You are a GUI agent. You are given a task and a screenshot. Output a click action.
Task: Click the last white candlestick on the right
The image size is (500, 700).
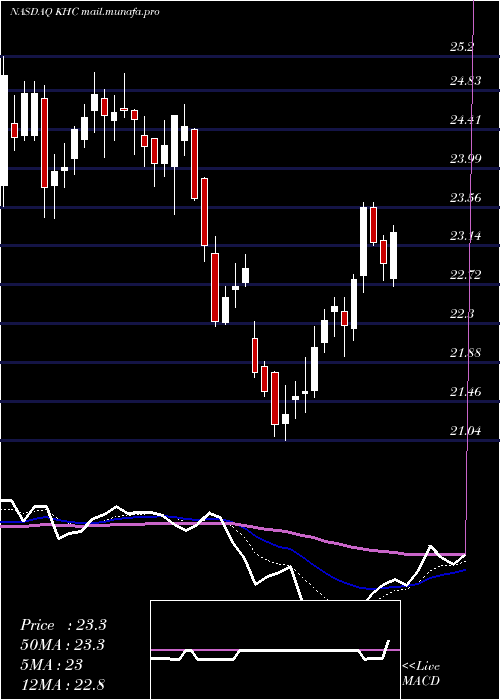pyautogui.click(x=393, y=255)
